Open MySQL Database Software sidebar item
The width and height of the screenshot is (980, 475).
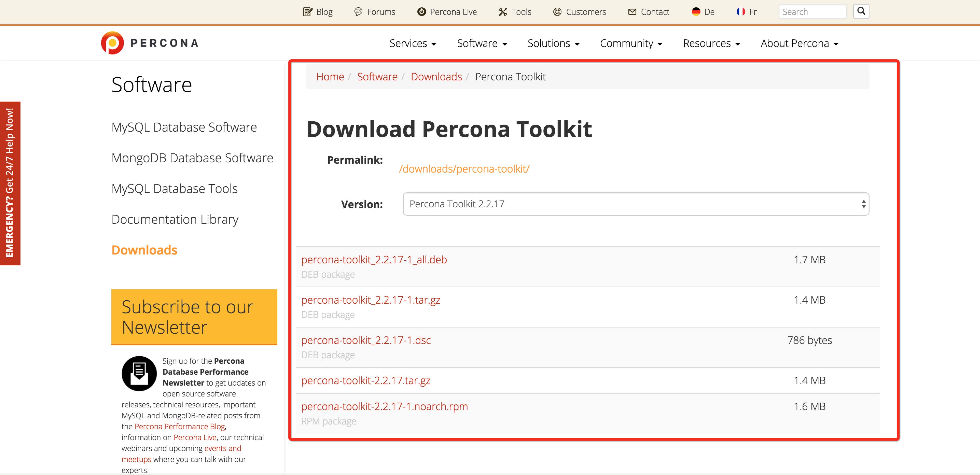(x=184, y=127)
